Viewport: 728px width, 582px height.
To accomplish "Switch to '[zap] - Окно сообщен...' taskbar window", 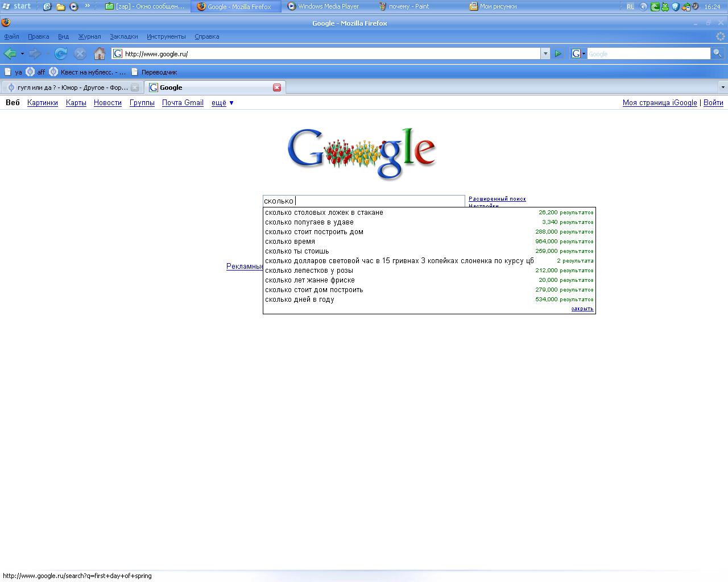I will coord(145,6).
